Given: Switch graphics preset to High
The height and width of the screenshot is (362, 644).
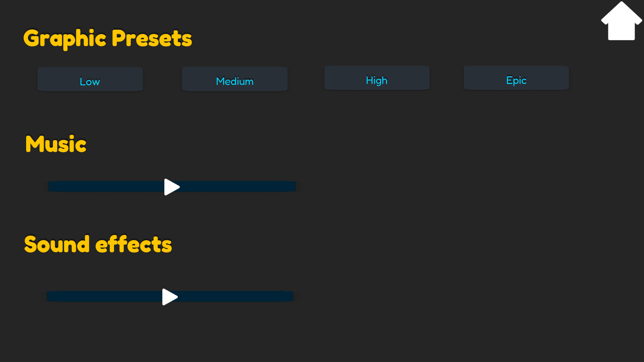Looking at the screenshot, I should (x=377, y=78).
